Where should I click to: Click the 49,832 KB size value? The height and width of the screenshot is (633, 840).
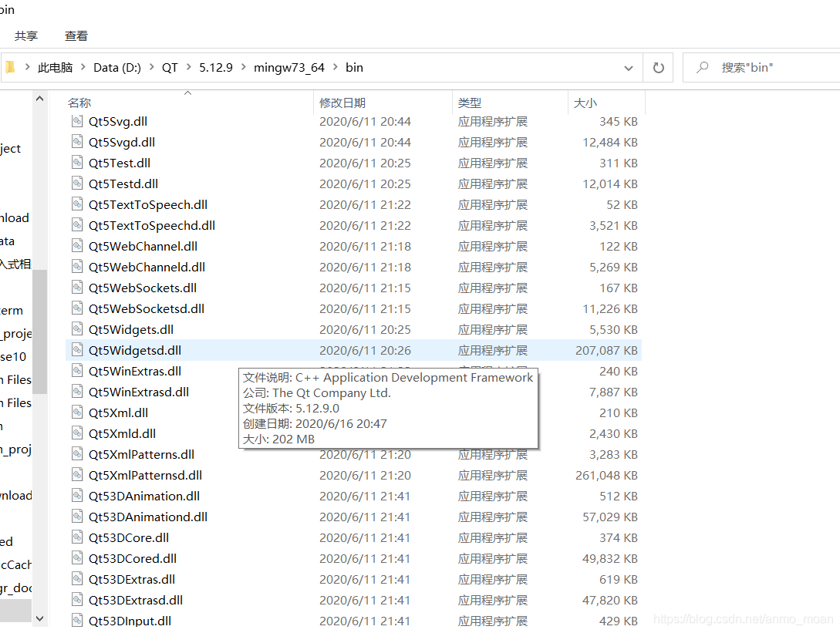[610, 558]
